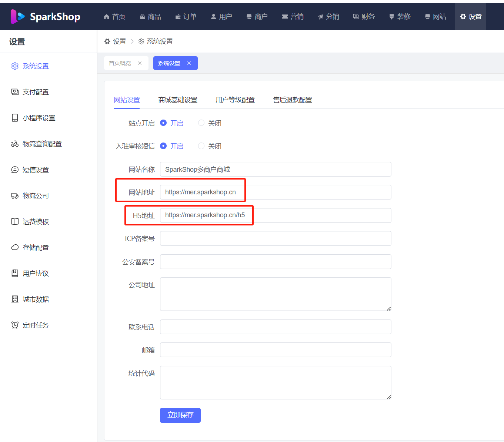Click the order icon beside 订单
Screen dimensions: 504x442
pos(178,17)
